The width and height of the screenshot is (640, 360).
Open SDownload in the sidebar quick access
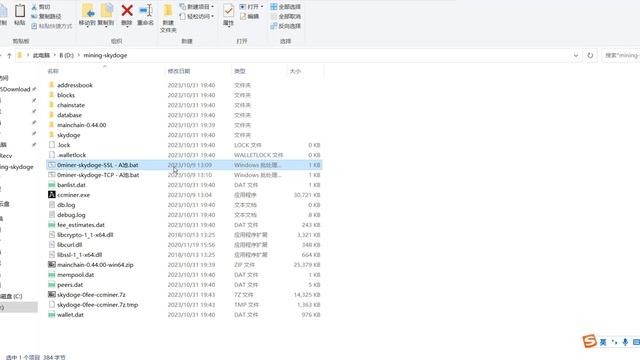(x=15, y=89)
